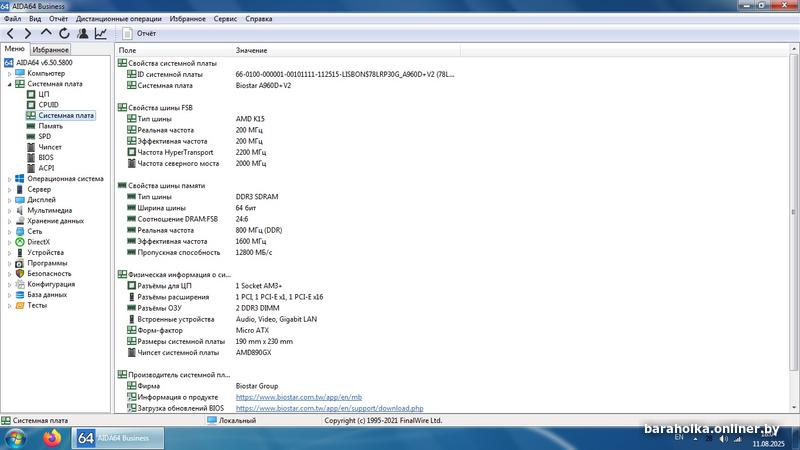
Task: Select CPUID in the tree
Action: point(48,105)
